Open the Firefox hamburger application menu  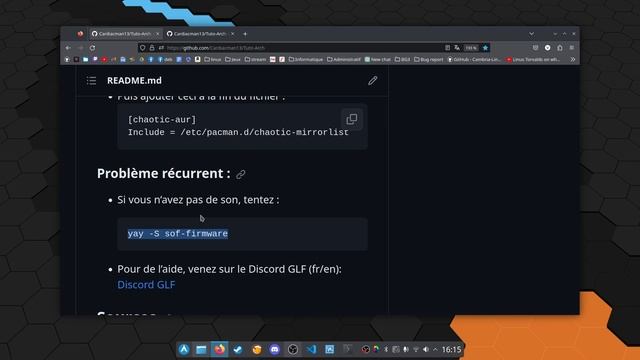pos(572,48)
